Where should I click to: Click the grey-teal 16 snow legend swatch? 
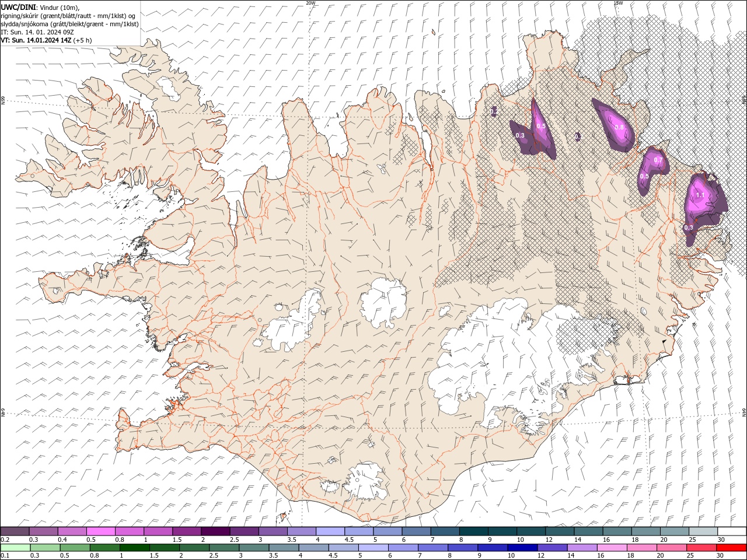point(617,531)
